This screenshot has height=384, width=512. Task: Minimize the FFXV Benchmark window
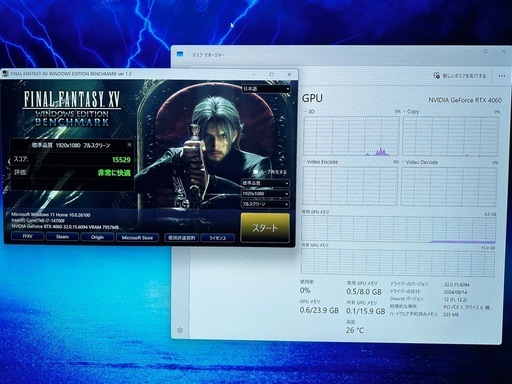254,74
